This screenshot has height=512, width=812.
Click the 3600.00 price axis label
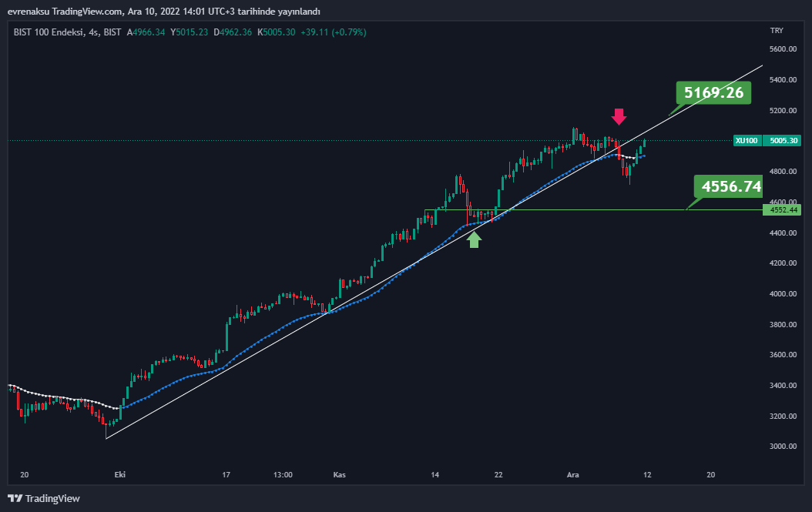tap(783, 355)
